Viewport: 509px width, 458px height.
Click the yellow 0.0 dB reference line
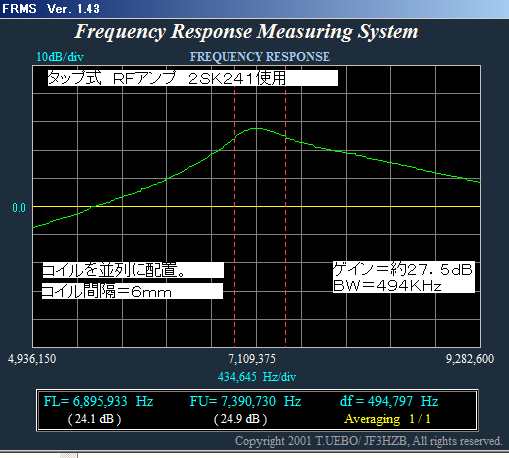point(256,207)
